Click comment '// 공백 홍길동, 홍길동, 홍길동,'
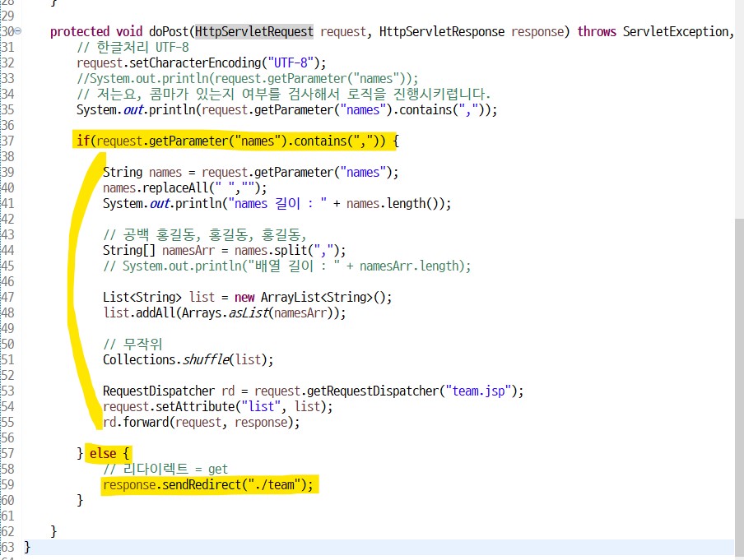The width and height of the screenshot is (744, 560). click(x=204, y=234)
